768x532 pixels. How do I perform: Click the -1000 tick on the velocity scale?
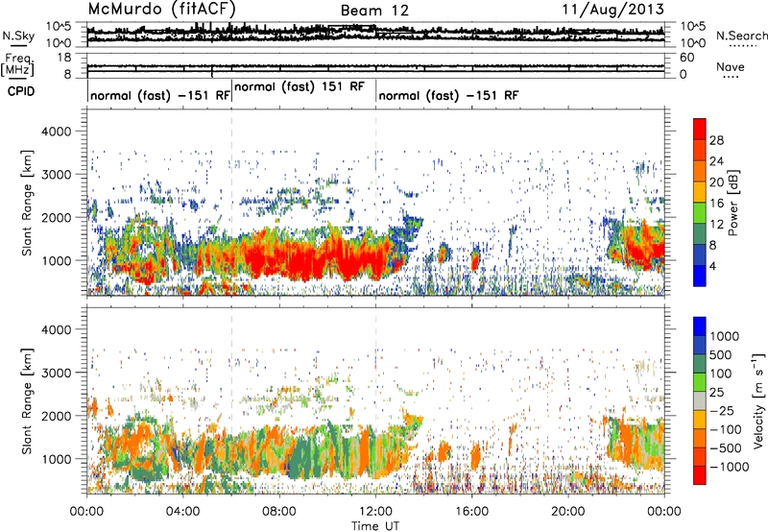click(730, 467)
